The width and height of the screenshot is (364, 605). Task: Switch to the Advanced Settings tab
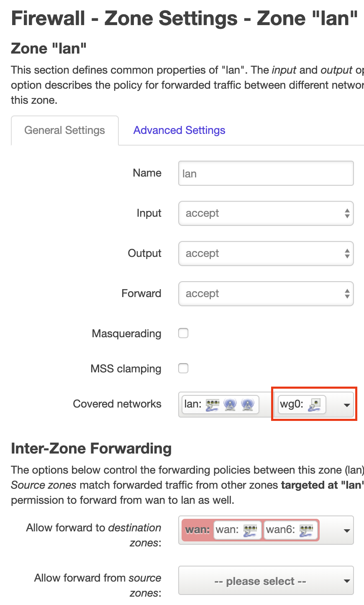coord(179,131)
